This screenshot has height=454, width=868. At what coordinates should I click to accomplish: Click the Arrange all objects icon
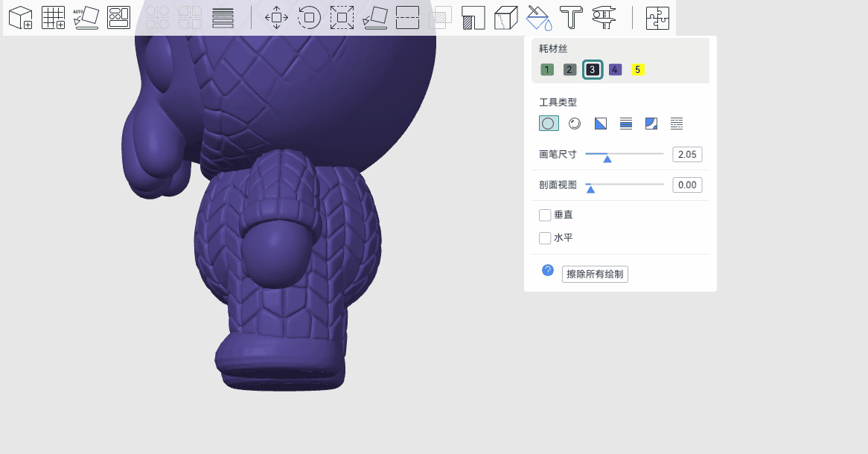point(118,18)
